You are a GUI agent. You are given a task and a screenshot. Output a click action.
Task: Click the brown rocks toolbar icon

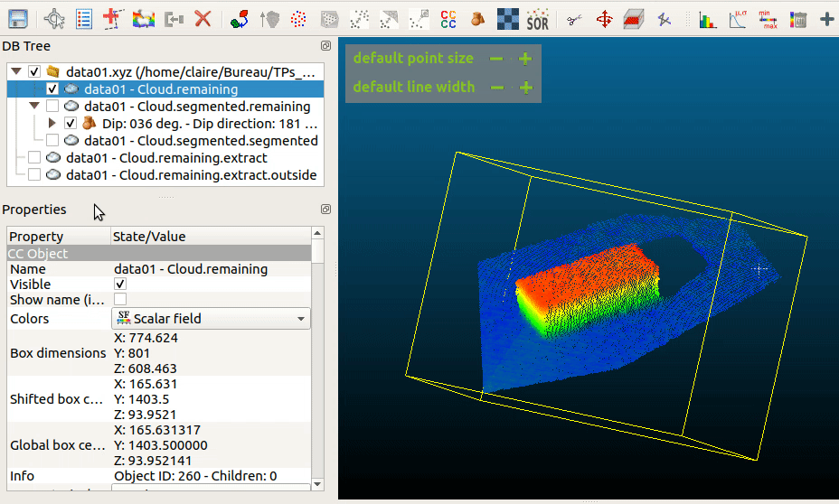(477, 20)
